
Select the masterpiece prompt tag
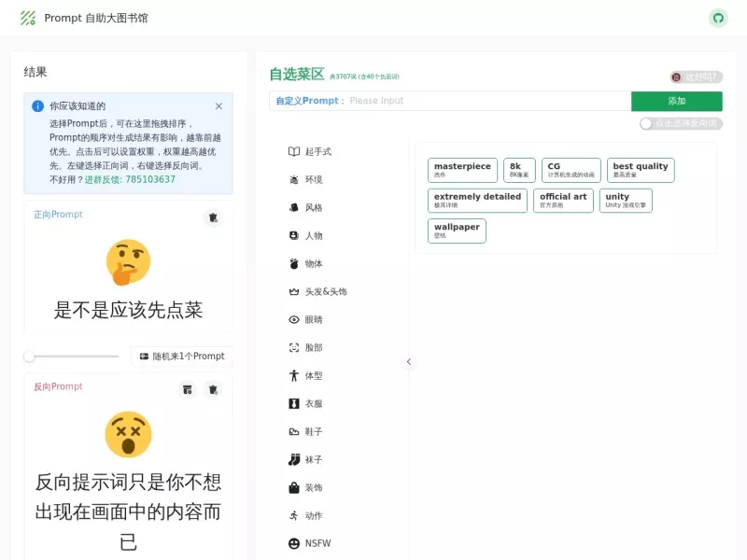click(462, 170)
